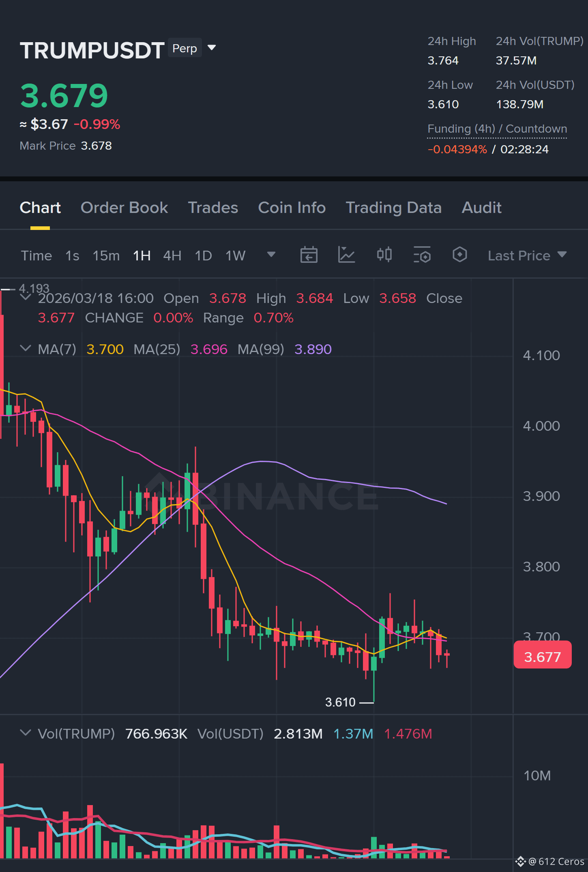The height and width of the screenshot is (872, 588).
Task: Open the candlestick chart style icon
Action: click(x=384, y=255)
